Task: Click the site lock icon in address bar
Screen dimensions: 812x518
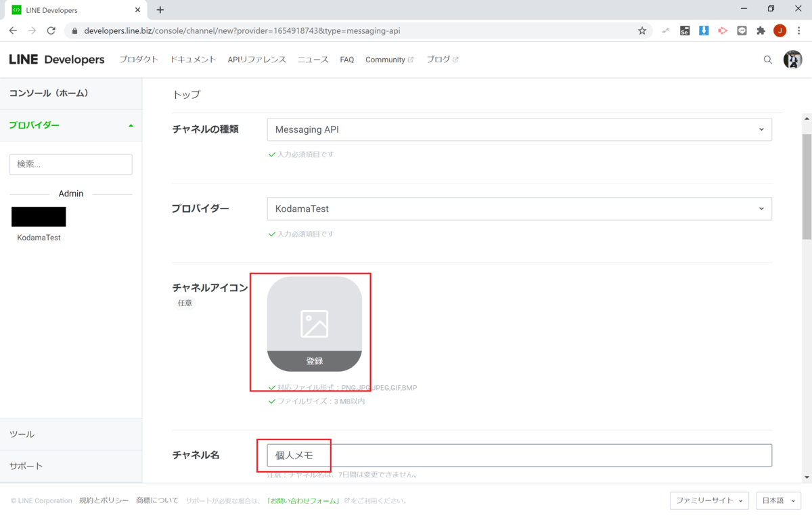Action: (74, 30)
